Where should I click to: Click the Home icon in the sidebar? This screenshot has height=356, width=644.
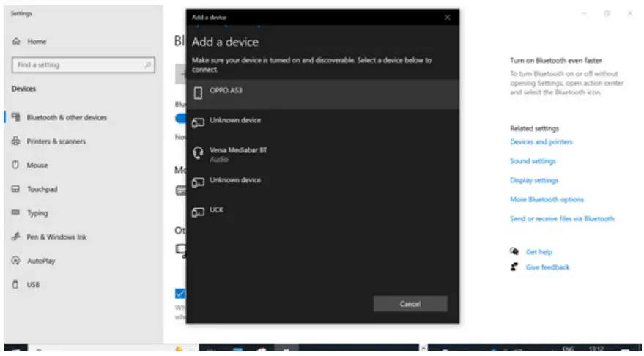tap(16, 41)
